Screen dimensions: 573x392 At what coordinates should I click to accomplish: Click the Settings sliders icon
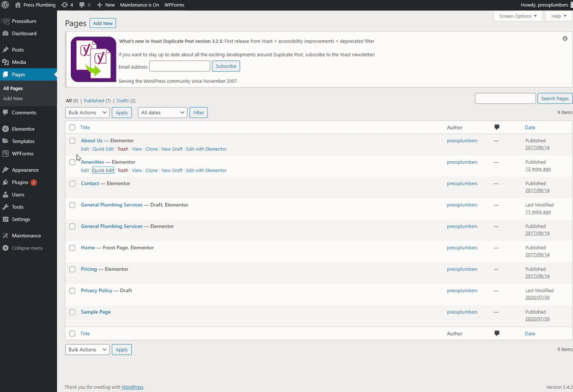point(5,219)
